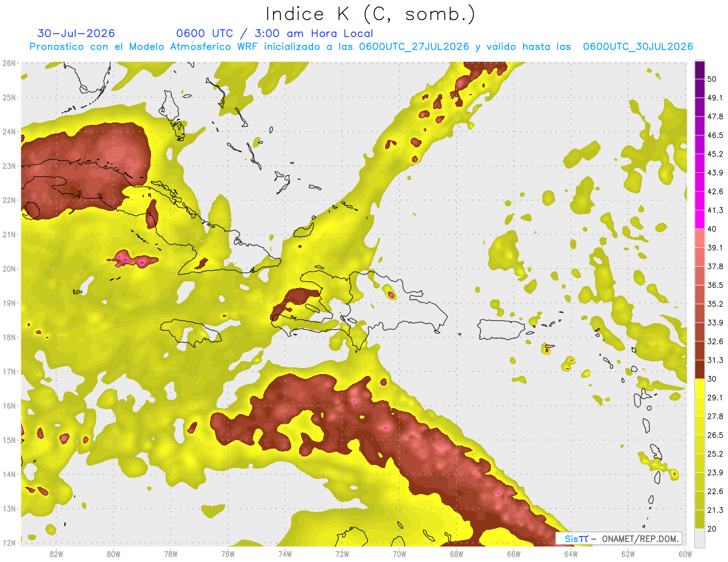
Task: Click latitude label "20N"
Action: [x=9, y=269]
